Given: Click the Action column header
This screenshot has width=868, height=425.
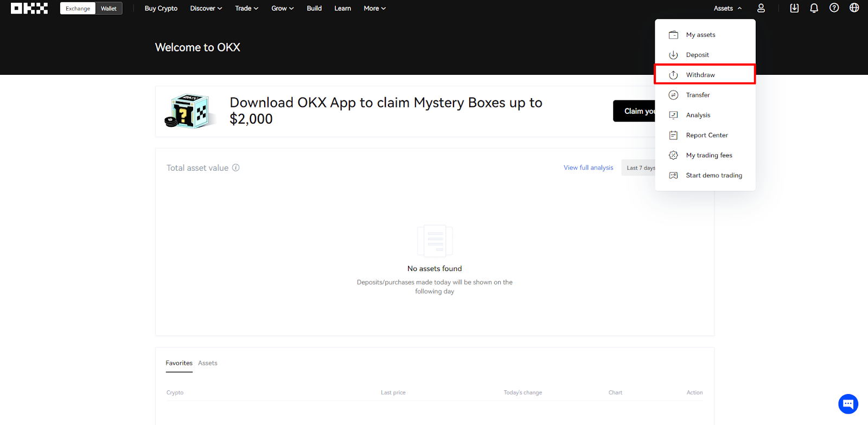Looking at the screenshot, I should [x=694, y=392].
